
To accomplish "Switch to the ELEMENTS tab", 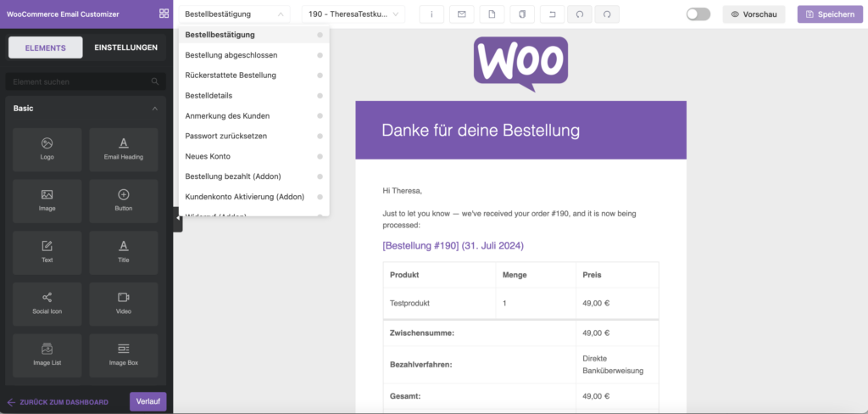I will (46, 48).
